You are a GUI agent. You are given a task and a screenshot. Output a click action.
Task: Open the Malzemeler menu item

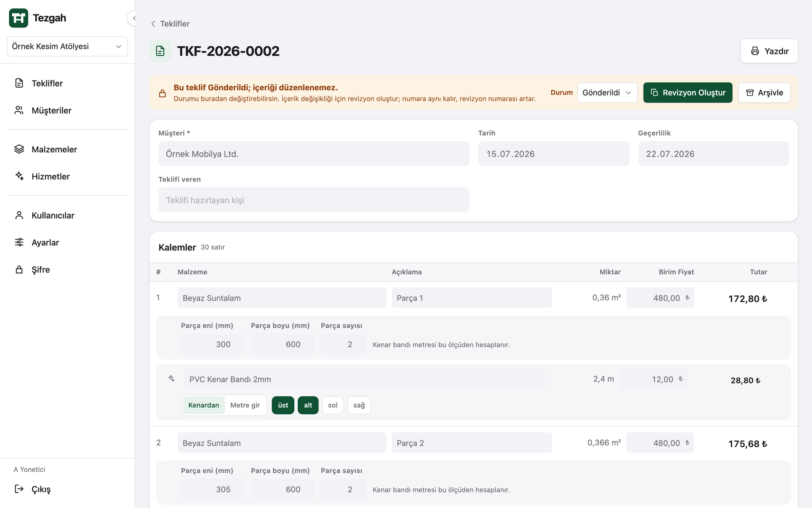[67, 149]
